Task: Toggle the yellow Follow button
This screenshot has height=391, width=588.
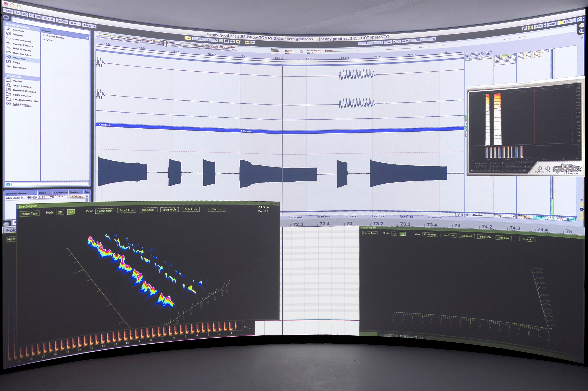Action: pos(187,38)
